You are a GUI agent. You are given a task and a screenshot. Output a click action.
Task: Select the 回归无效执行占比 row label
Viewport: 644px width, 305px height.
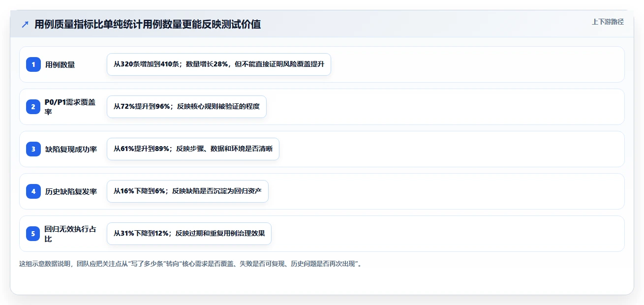pyautogui.click(x=70, y=234)
